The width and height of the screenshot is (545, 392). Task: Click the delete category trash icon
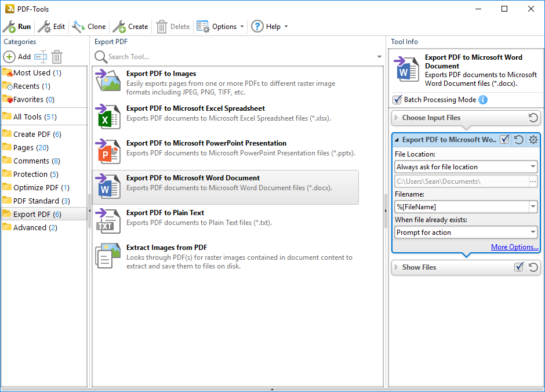(x=57, y=57)
